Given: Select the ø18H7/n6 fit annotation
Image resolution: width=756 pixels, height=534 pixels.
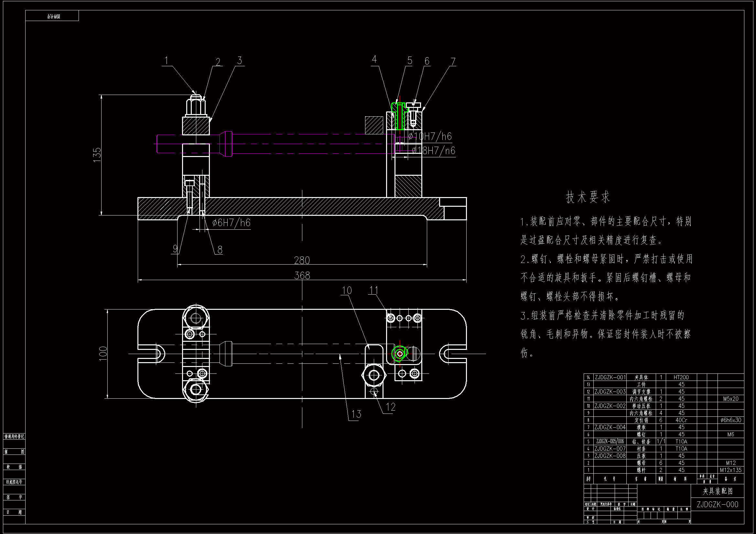Looking at the screenshot, I should tap(433, 151).
